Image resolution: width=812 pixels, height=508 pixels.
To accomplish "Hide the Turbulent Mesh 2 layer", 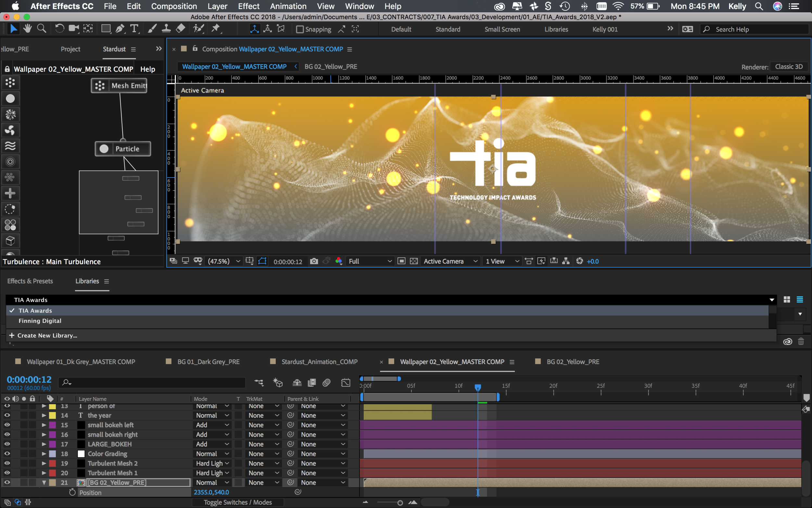I will pos(7,463).
